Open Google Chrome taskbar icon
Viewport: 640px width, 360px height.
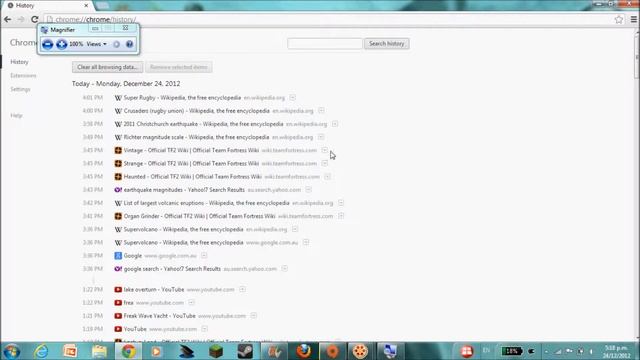[128, 351]
